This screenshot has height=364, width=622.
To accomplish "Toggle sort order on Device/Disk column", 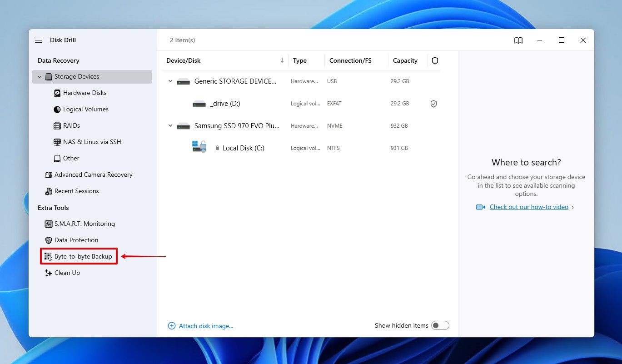I will pyautogui.click(x=282, y=60).
